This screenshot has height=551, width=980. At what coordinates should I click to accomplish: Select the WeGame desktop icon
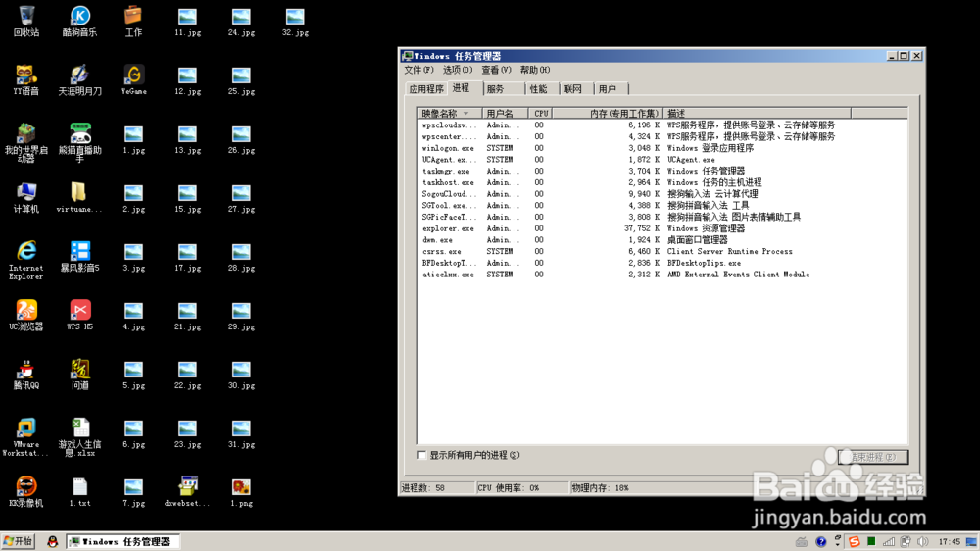point(133,80)
